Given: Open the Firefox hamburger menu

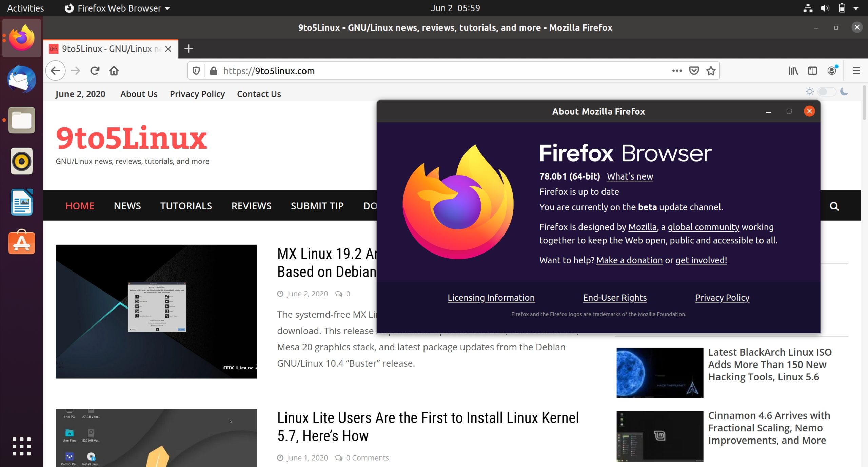Looking at the screenshot, I should pos(856,71).
